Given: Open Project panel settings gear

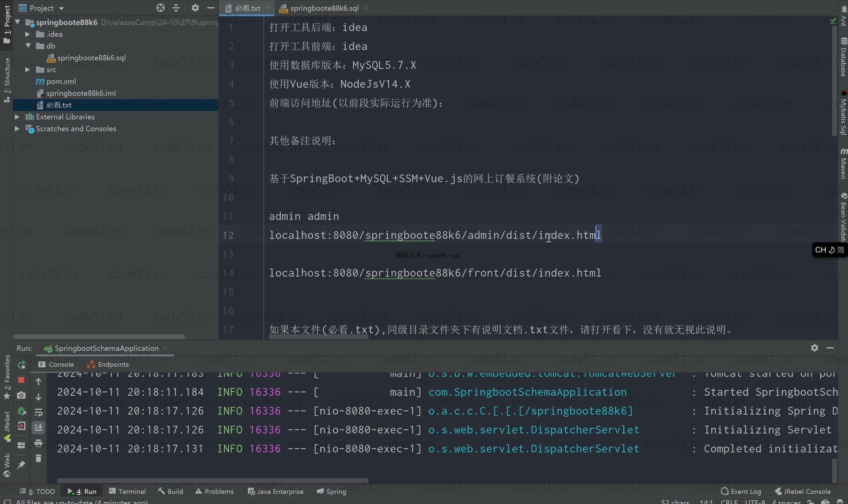Looking at the screenshot, I should [195, 8].
